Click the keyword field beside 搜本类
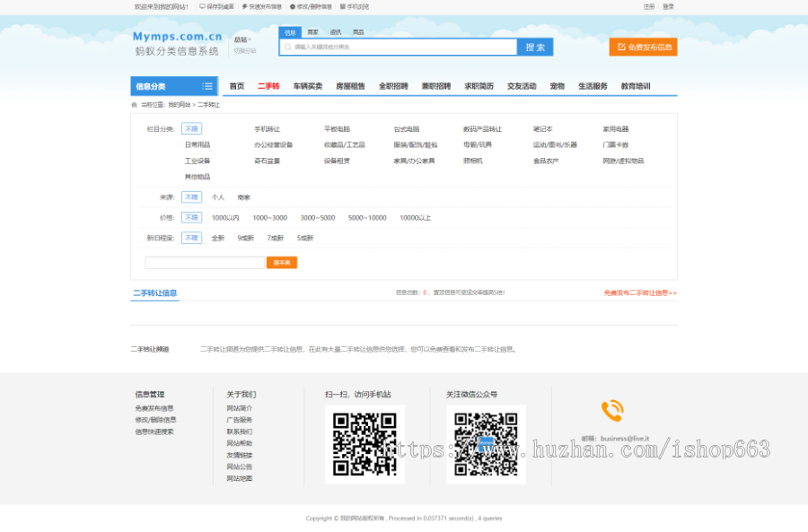Image resolution: width=808 pixels, height=532 pixels. tap(205, 263)
